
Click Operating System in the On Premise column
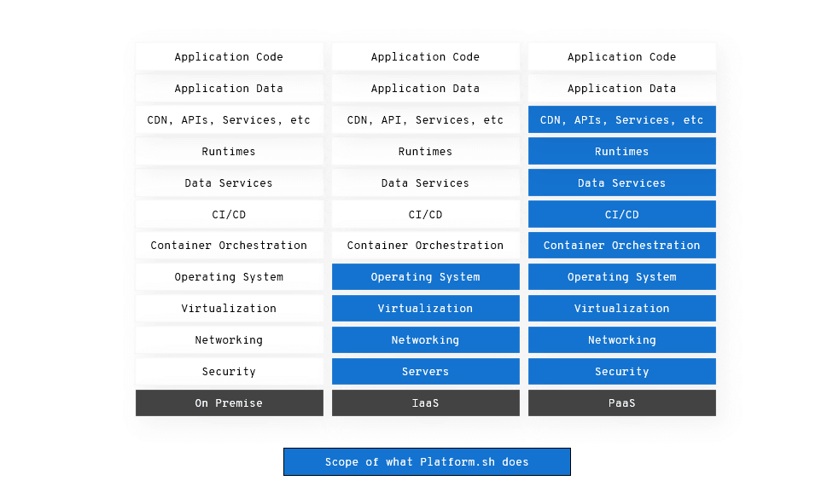(x=229, y=277)
